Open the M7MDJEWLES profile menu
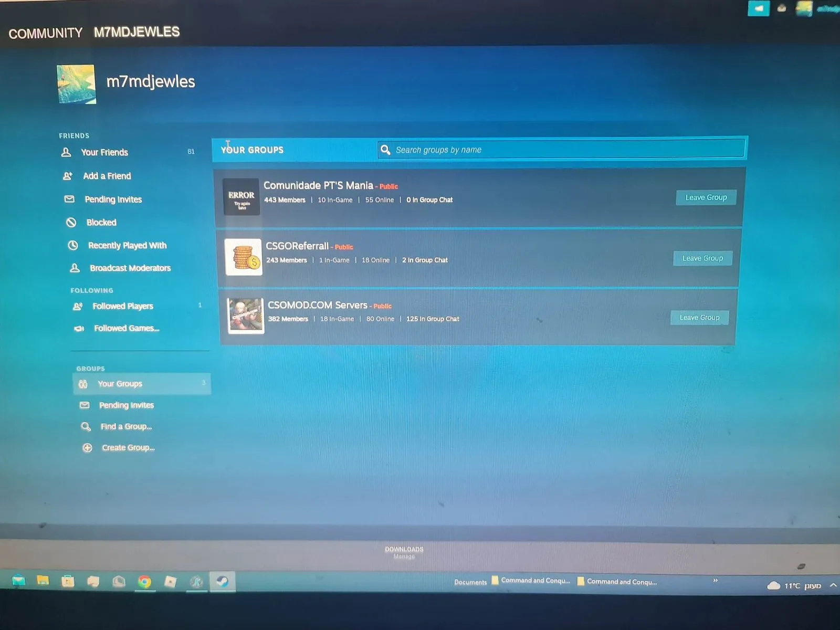 pyautogui.click(x=136, y=32)
